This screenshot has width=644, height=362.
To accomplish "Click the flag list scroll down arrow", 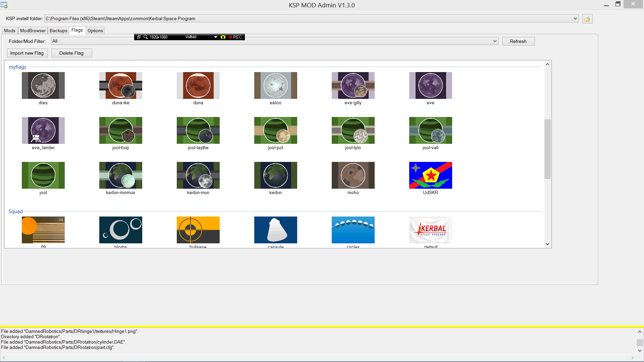I will click(x=547, y=244).
